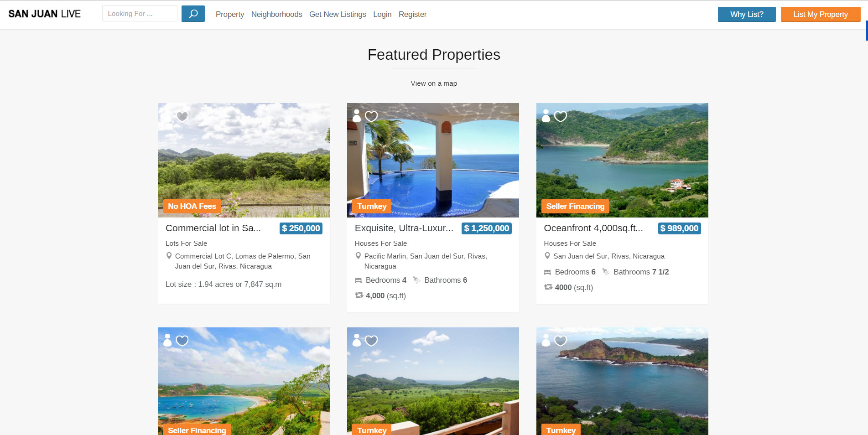Click person icon on bay view Seller Financing photo
Image resolution: width=868 pixels, height=435 pixels.
click(x=168, y=340)
